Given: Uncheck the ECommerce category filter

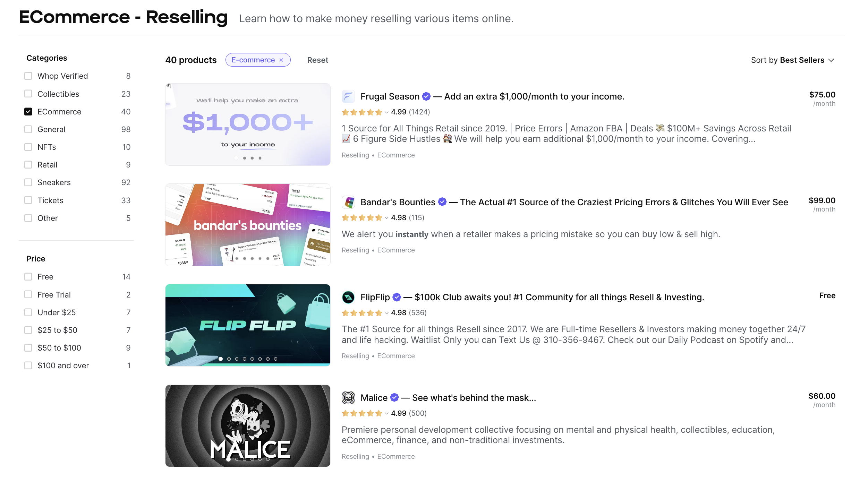Looking at the screenshot, I should 28,112.
